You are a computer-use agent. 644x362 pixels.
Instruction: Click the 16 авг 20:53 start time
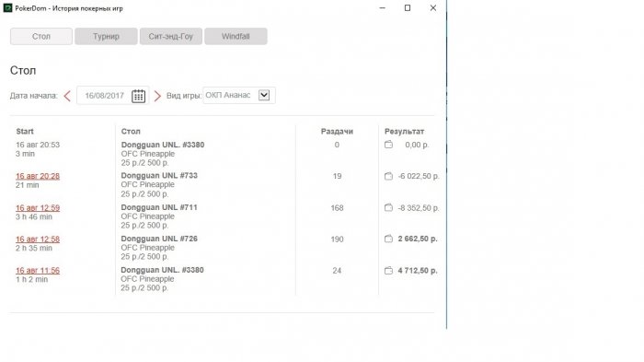tap(38, 145)
